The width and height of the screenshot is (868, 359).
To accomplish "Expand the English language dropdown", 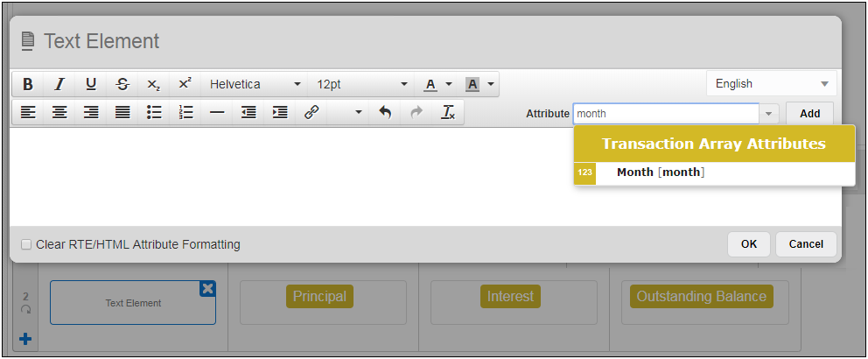I will coord(771,84).
